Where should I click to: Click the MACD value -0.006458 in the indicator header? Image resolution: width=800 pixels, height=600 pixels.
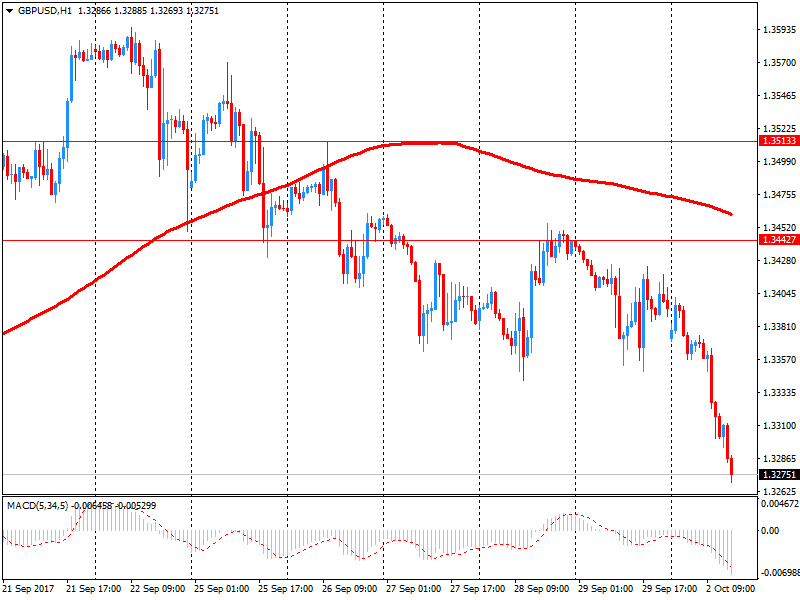(x=91, y=506)
